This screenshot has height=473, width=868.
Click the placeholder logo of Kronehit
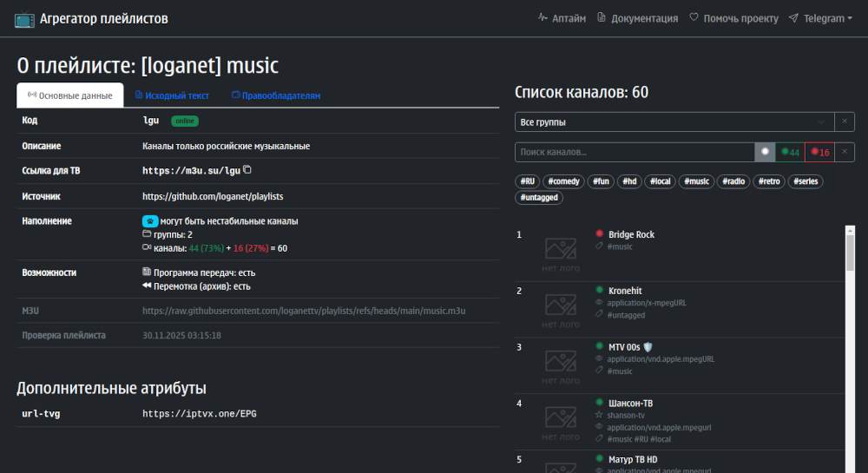(x=561, y=310)
